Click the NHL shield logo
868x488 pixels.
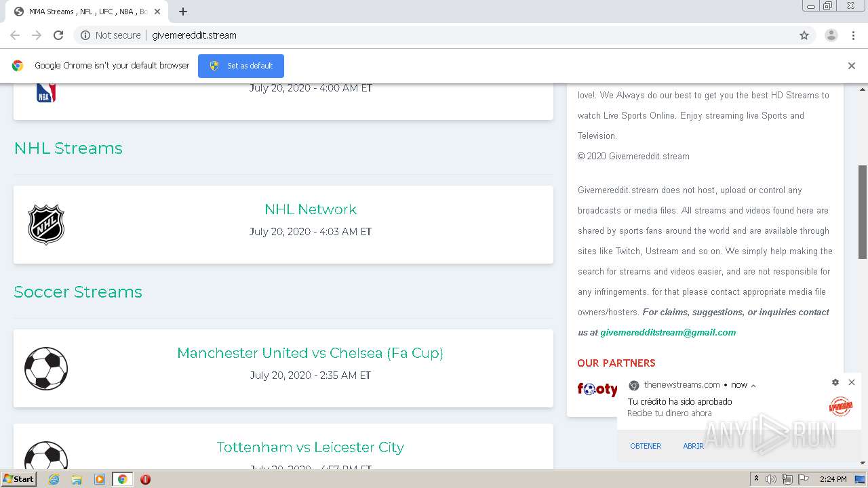pyautogui.click(x=46, y=224)
